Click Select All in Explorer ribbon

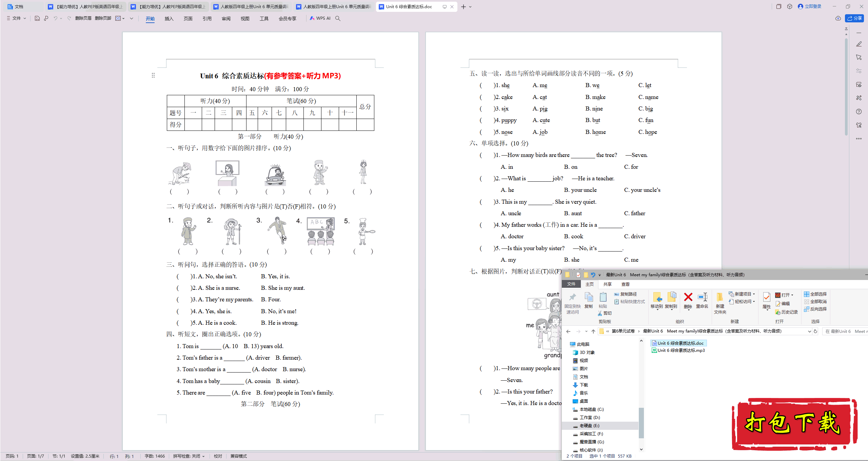click(x=815, y=294)
